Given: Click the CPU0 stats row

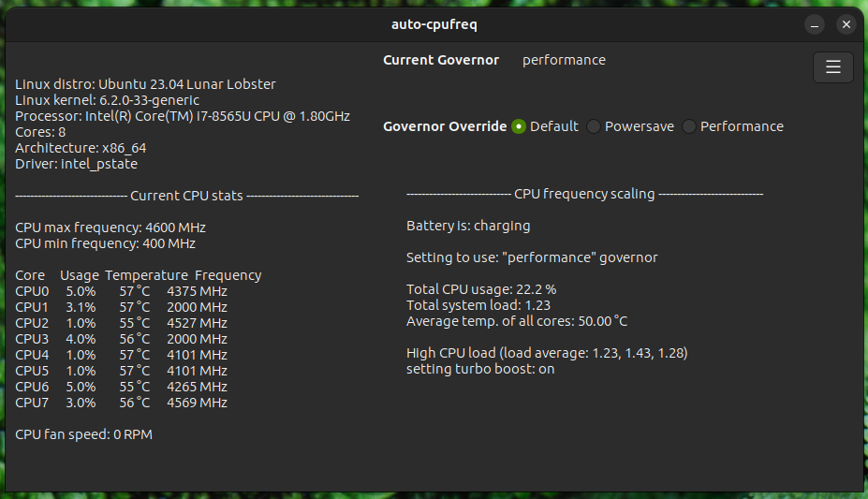Looking at the screenshot, I should coord(122,291).
